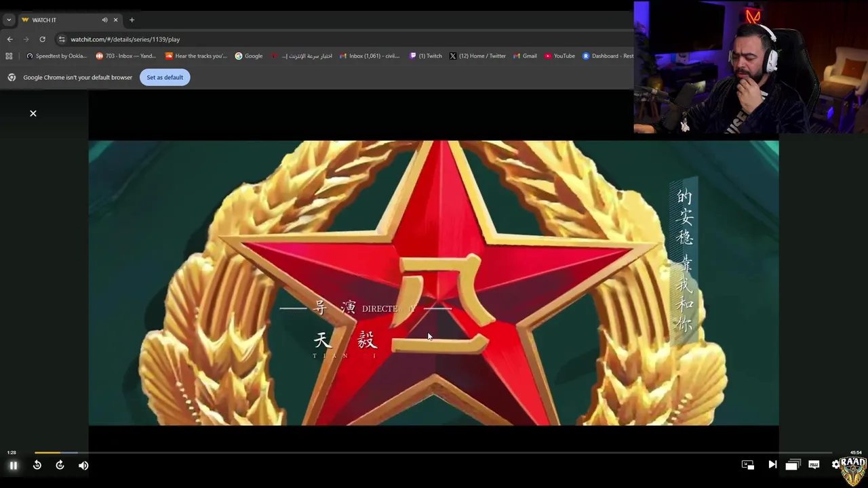This screenshot has width=868, height=488.
Task: Open the tab search dropdown arrow
Action: 9,20
